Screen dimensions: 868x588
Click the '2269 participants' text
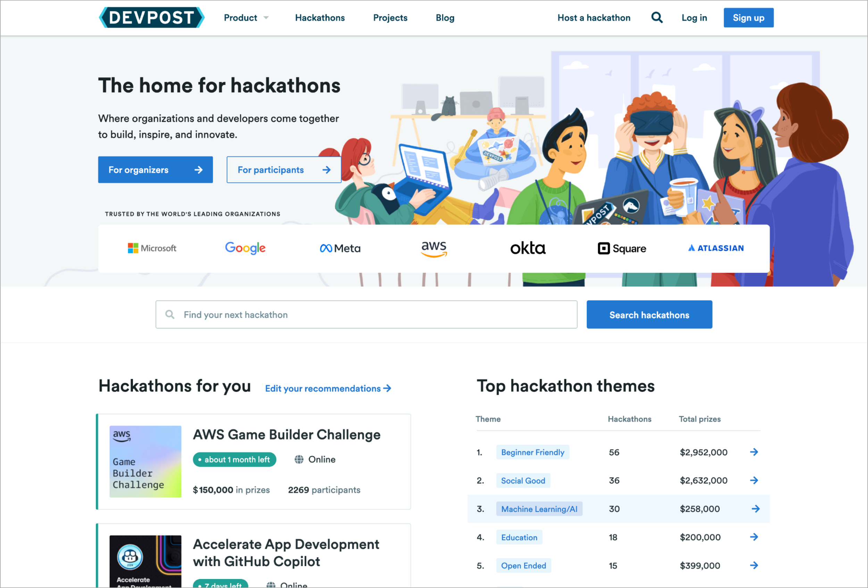pyautogui.click(x=324, y=490)
